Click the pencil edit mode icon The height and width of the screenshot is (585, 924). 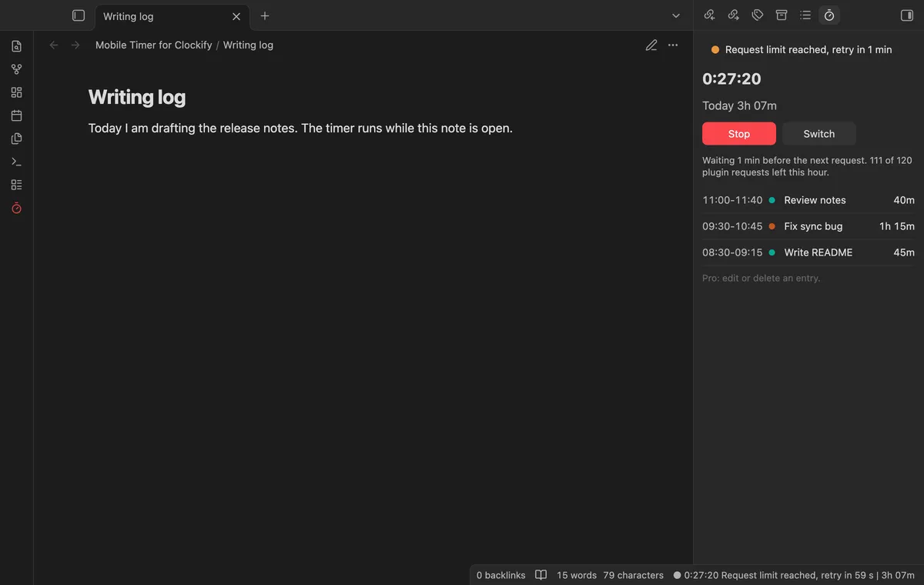[x=651, y=45]
